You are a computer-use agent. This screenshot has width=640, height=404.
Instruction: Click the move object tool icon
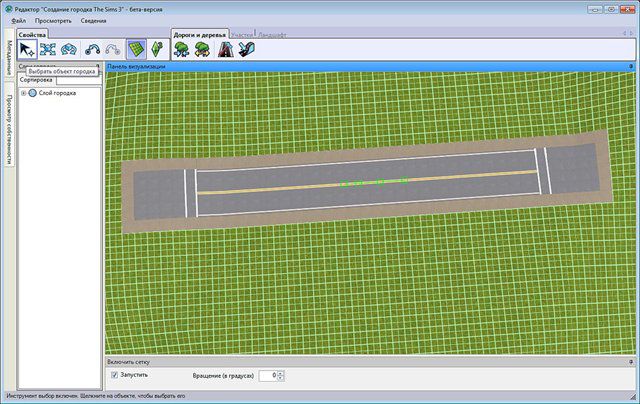(48, 49)
